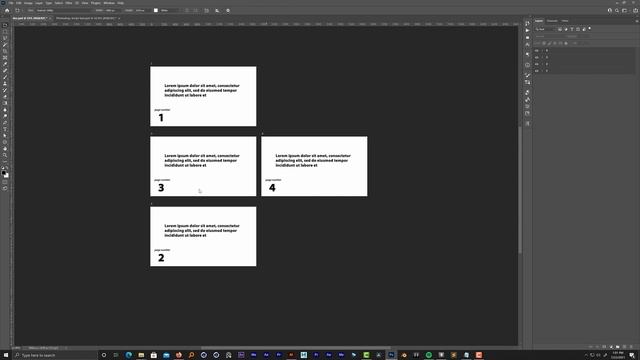Toggle lock transparent pixels
The image size is (640, 360).
tap(544, 43)
